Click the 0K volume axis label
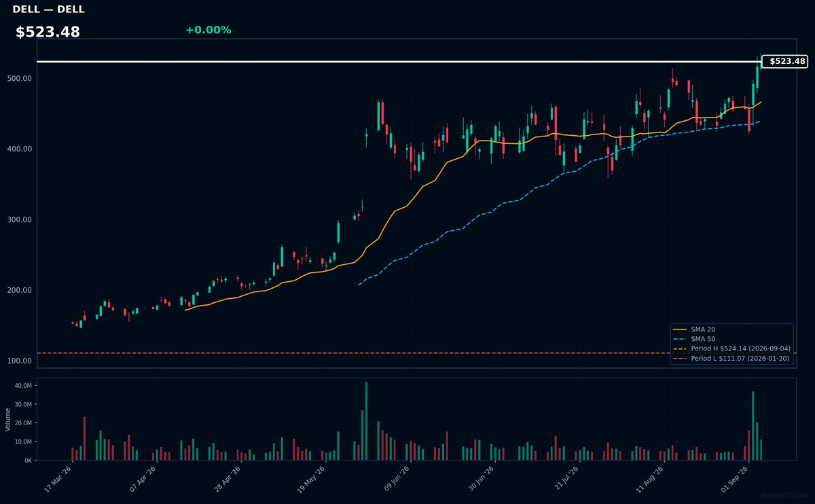Screen dimensions: 815x504 (x=28, y=461)
